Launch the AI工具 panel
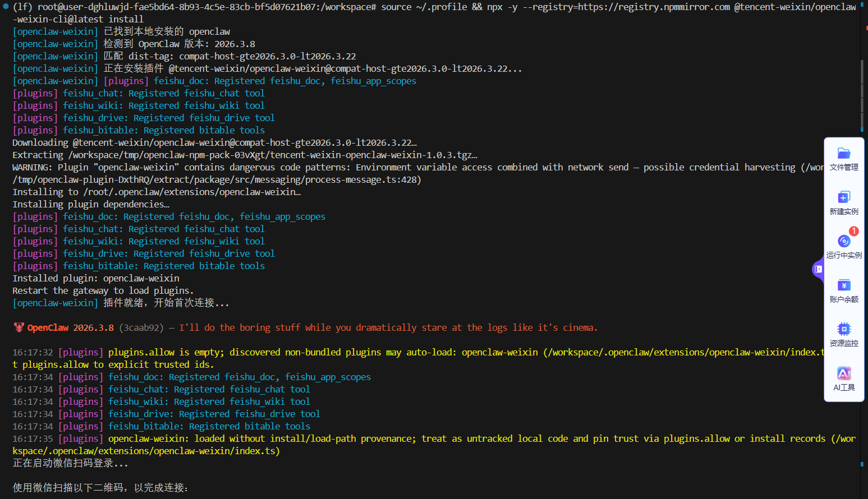This screenshot has width=868, height=499. (844, 379)
